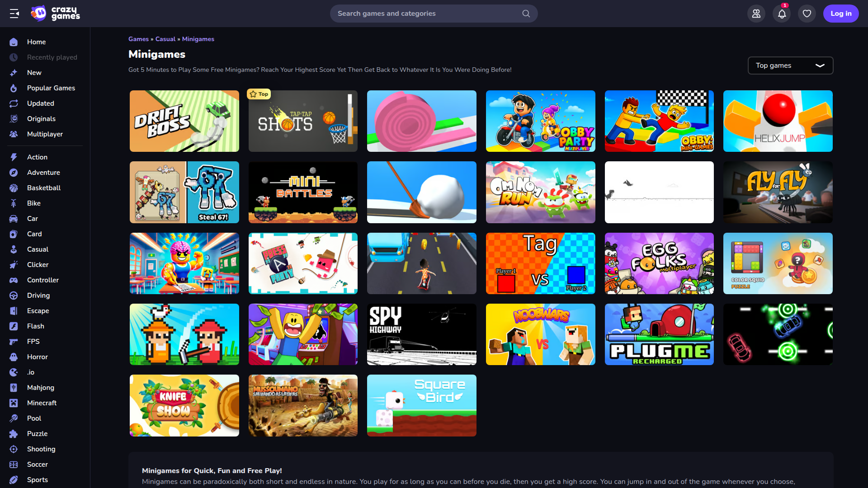Click the Originals icon in sidebar
868x488 pixels.
(x=14, y=119)
